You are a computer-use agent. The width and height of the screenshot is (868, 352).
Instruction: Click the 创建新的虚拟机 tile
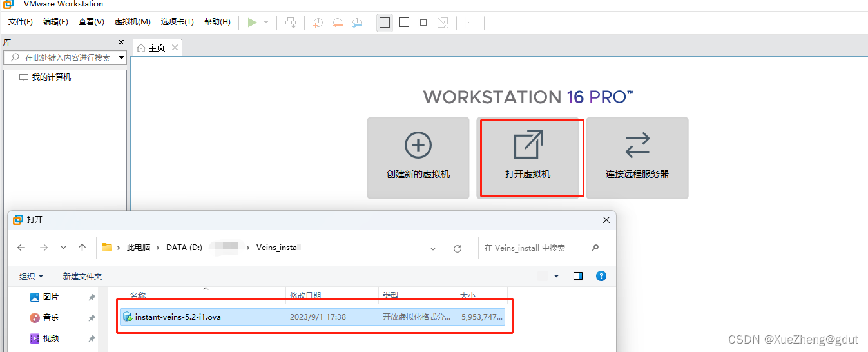(x=418, y=157)
